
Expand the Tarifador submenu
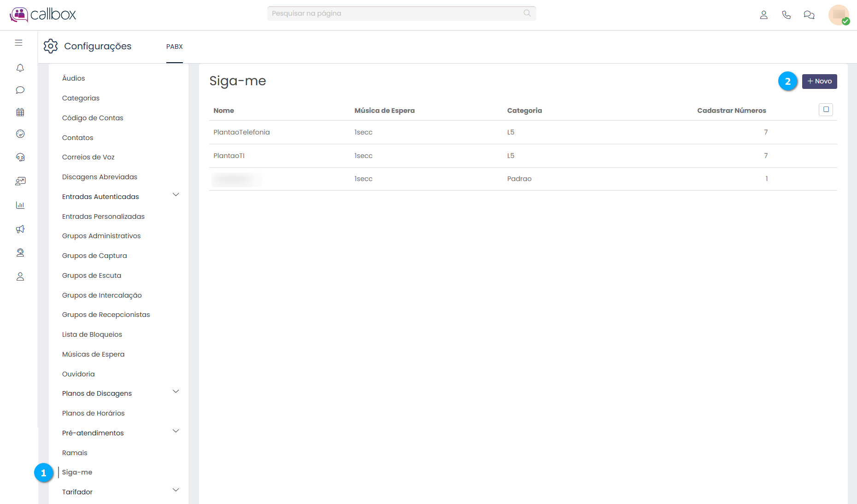point(176,490)
